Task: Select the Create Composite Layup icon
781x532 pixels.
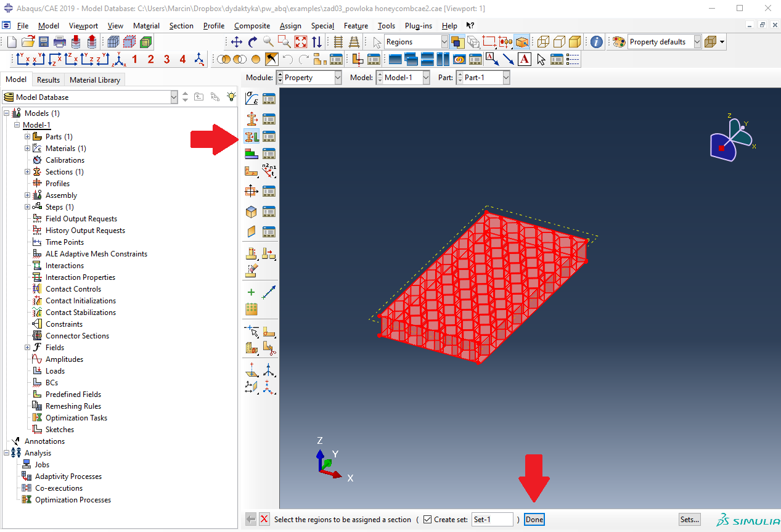Action: (x=251, y=153)
